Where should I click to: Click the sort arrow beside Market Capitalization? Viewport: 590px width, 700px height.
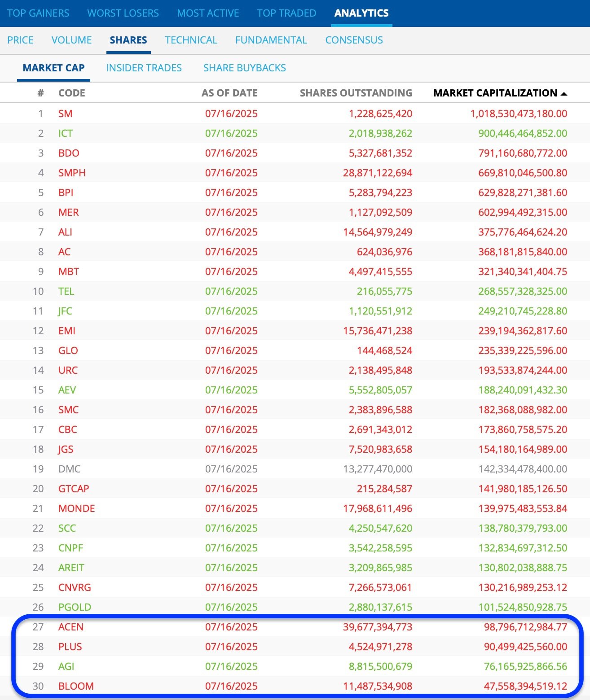coord(564,93)
